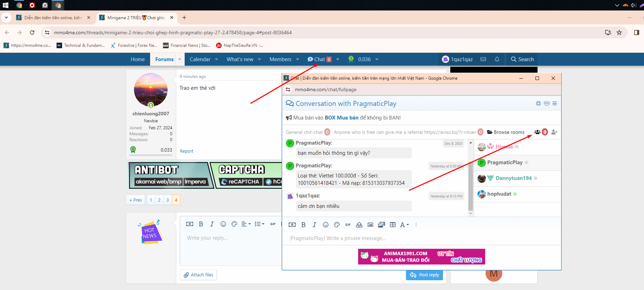644x290 pixels.
Task: Click Search in forum navbar
Action: [x=522, y=59]
